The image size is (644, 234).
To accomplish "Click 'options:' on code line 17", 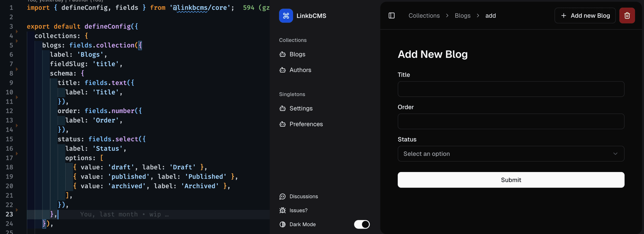I will 80,158.
